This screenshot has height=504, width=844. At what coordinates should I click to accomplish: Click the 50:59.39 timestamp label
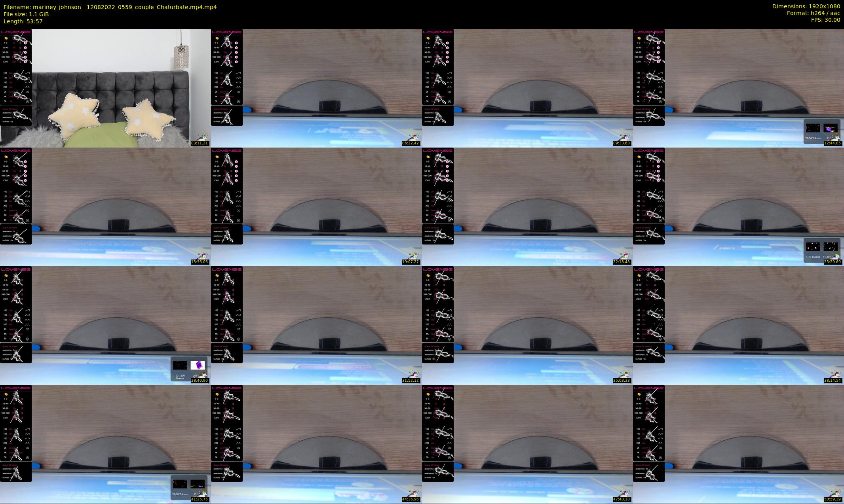(x=833, y=499)
